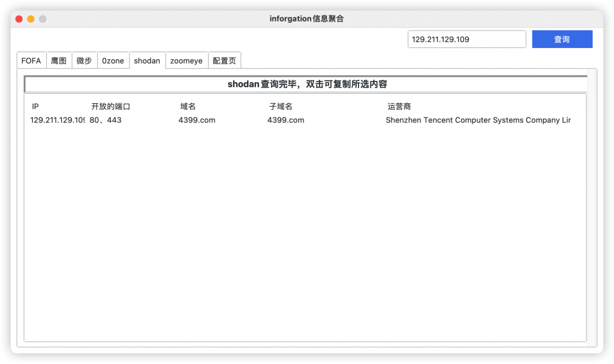Open the 配置页 configuration tab
614x364 pixels.
point(225,60)
